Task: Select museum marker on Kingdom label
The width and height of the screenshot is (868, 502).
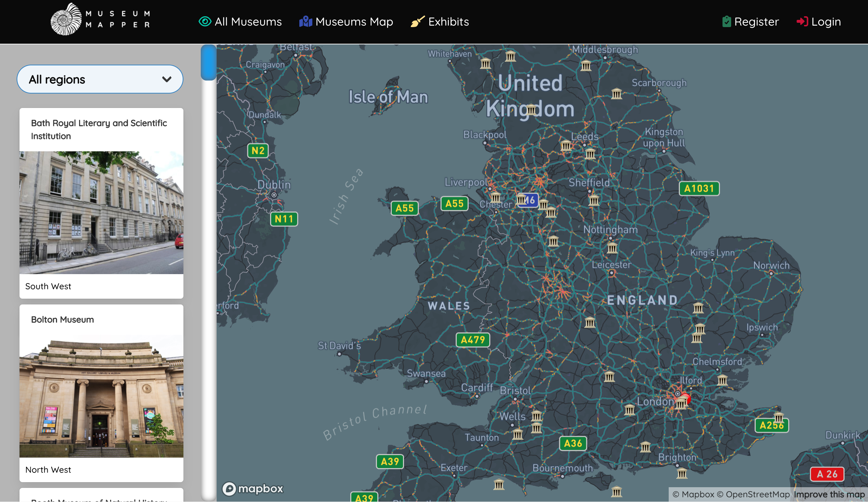Action: pos(531,109)
